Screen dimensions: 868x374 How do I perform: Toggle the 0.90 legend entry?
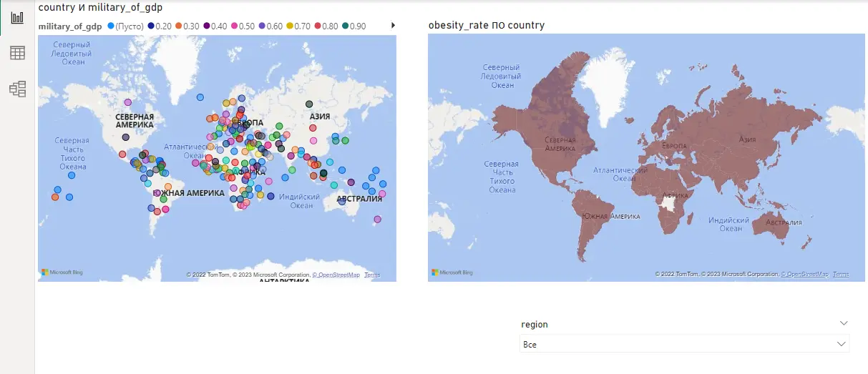tap(353, 26)
